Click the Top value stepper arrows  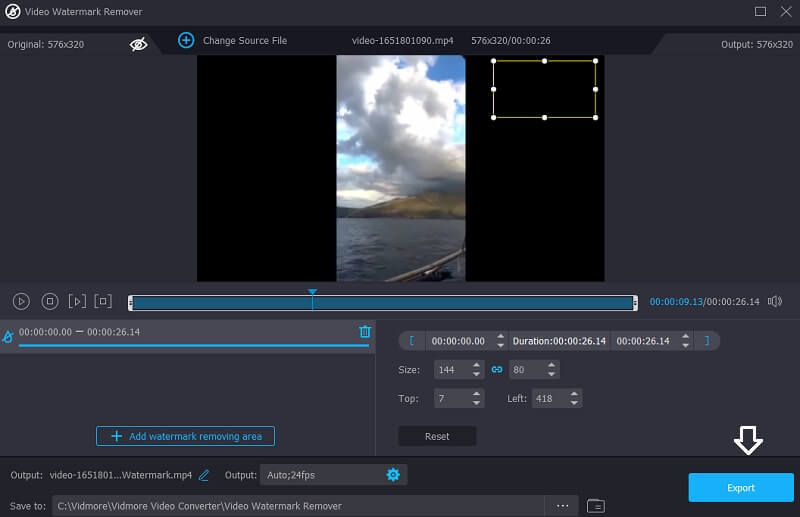pyautogui.click(x=476, y=398)
